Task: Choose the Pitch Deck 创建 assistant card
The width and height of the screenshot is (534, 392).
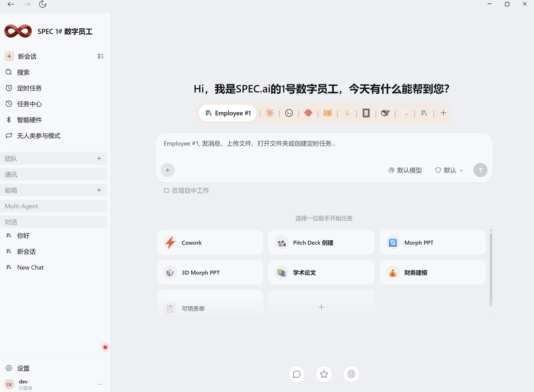Action: tap(321, 243)
